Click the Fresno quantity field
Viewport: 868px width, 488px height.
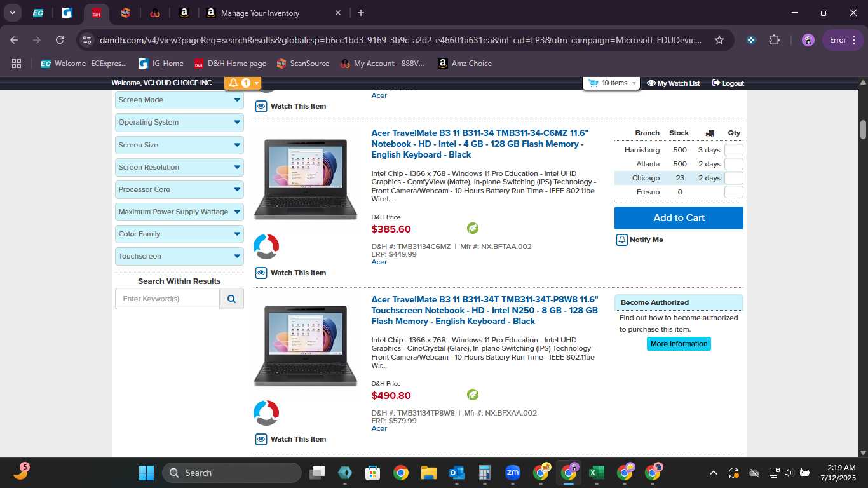tap(734, 192)
